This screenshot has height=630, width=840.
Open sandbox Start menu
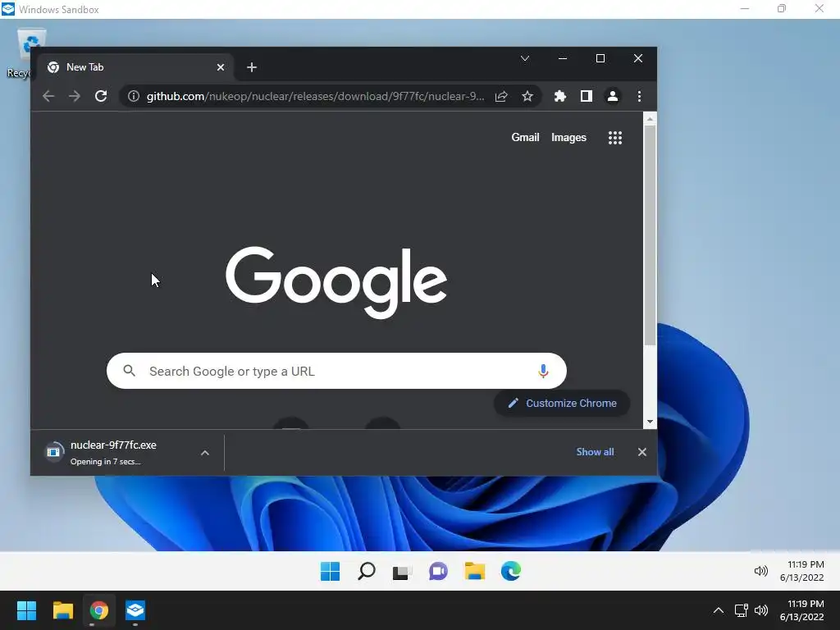click(330, 571)
